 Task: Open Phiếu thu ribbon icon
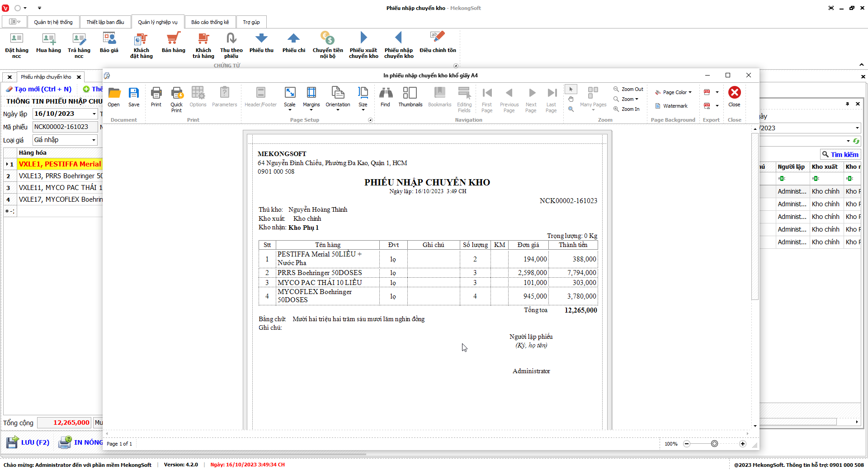(262, 43)
